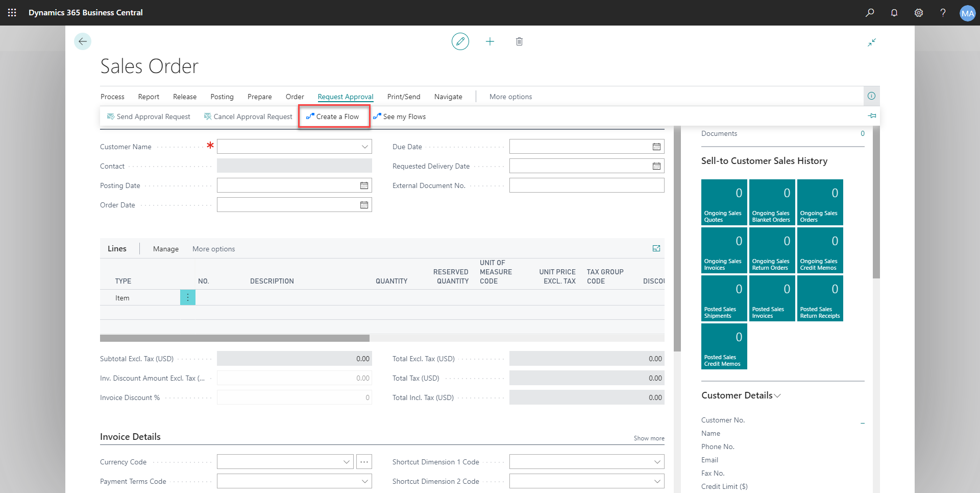Click the search magnifier icon
Screen dimensions: 980x493
[870, 13]
